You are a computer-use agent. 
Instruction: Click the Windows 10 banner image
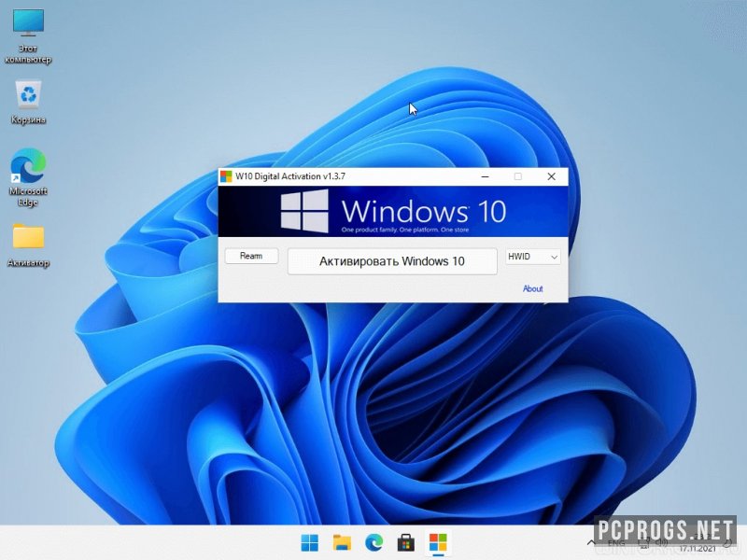tap(393, 212)
